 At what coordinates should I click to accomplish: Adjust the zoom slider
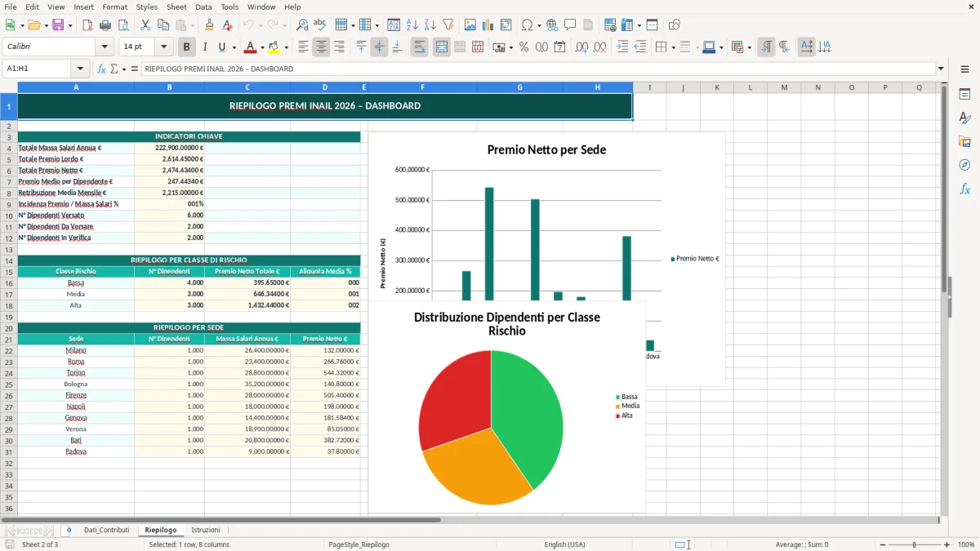[915, 544]
